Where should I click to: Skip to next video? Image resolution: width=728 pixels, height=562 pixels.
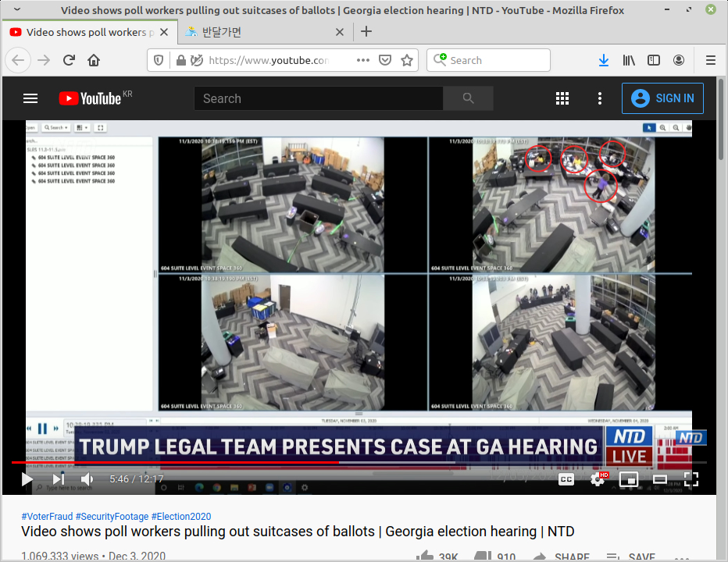pyautogui.click(x=59, y=479)
